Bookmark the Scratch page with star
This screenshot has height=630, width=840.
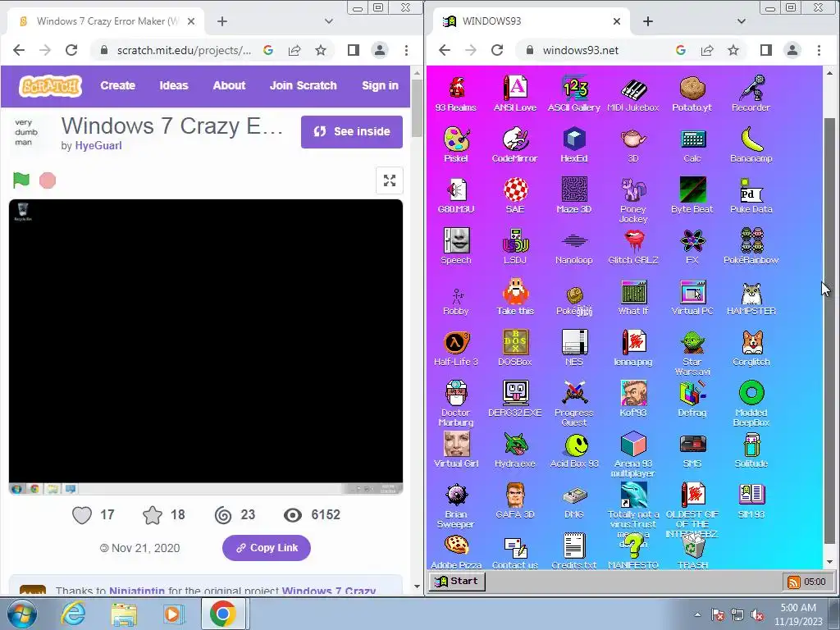(321, 50)
